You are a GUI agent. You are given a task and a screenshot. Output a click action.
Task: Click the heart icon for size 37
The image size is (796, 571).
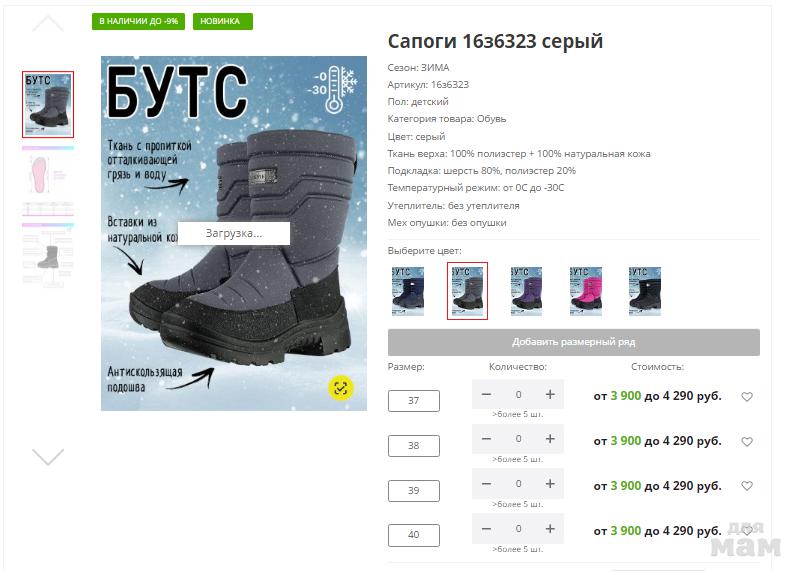click(746, 397)
